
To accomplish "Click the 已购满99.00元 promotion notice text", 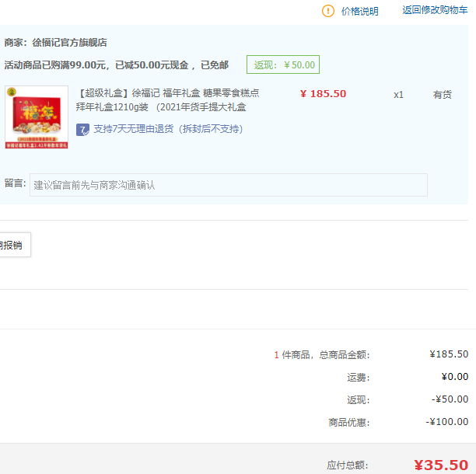I will click(x=117, y=65).
